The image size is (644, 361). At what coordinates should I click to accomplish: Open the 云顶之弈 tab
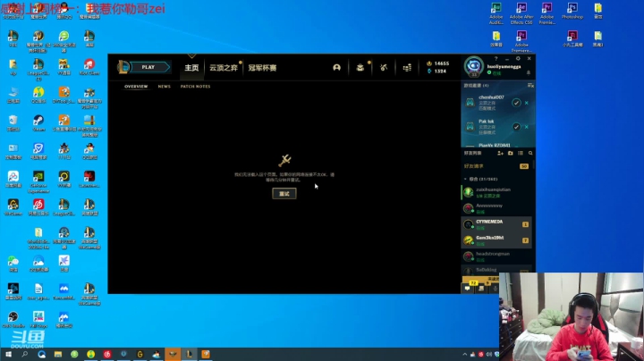[x=224, y=68]
